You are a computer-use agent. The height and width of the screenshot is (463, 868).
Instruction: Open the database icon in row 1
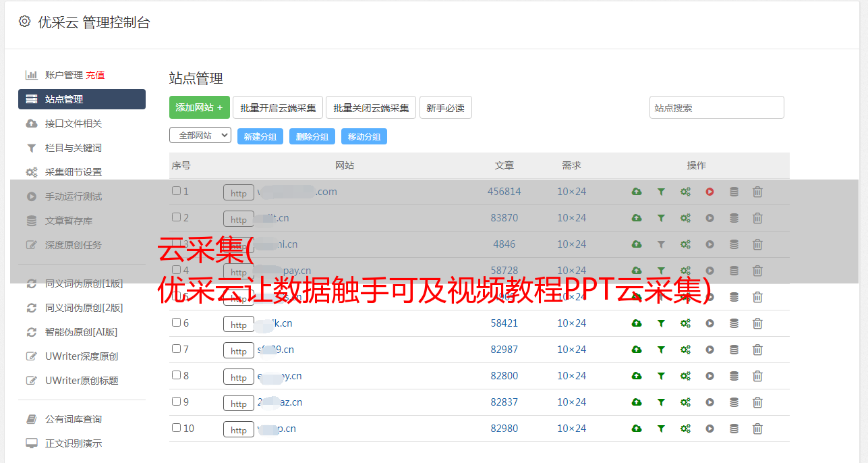pyautogui.click(x=734, y=192)
